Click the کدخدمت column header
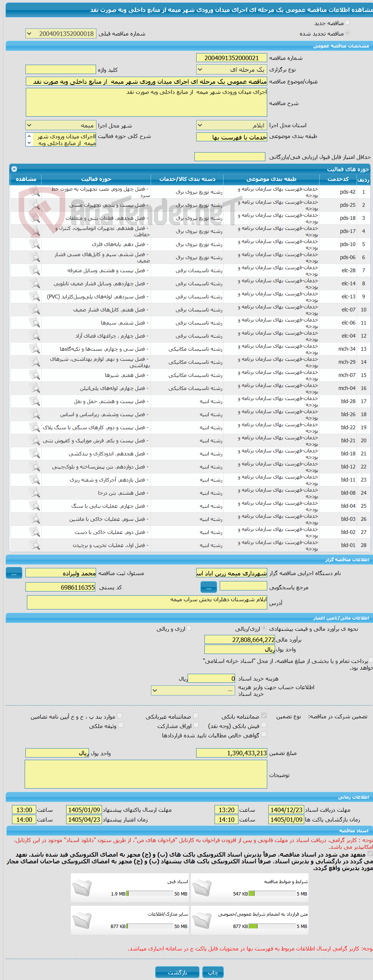The width and height of the screenshot is (373, 980). [337, 179]
